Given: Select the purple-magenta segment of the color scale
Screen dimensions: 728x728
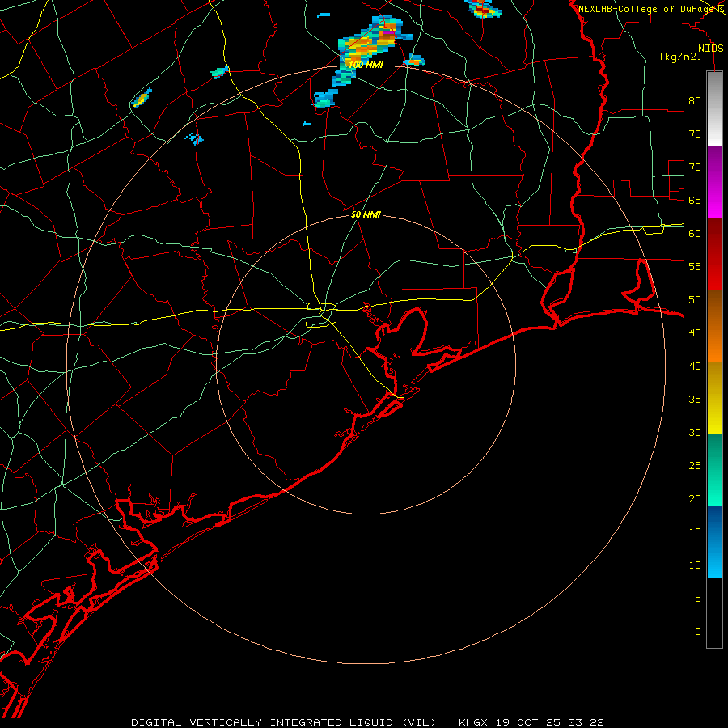Looking at the screenshot, I should [714, 182].
